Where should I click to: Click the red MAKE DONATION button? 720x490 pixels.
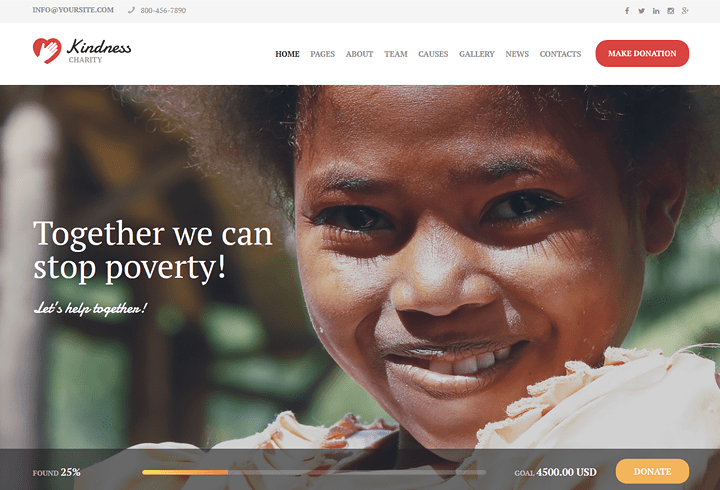(642, 53)
